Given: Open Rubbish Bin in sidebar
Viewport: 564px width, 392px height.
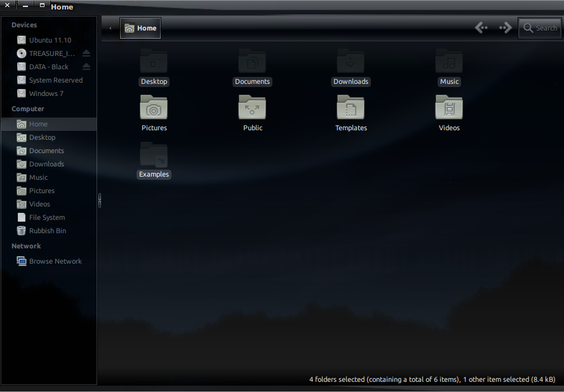Looking at the screenshot, I should (48, 231).
